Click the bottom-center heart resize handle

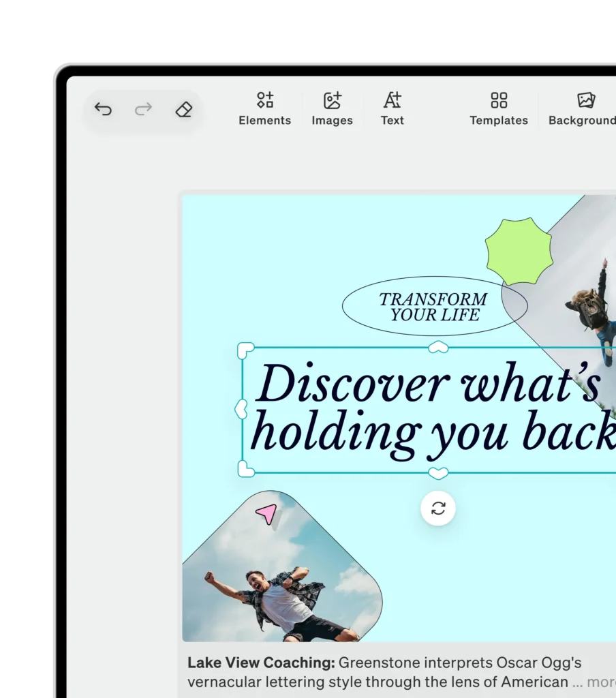(x=438, y=472)
